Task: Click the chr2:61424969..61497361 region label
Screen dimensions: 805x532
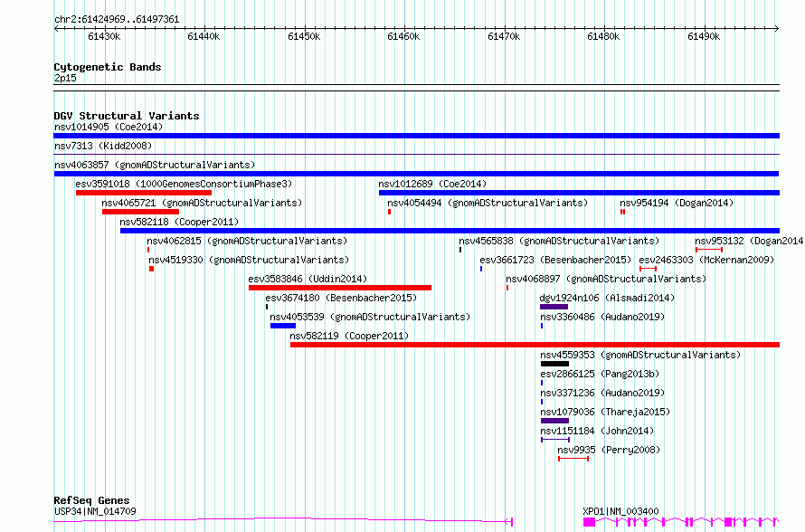Action: 117,20
